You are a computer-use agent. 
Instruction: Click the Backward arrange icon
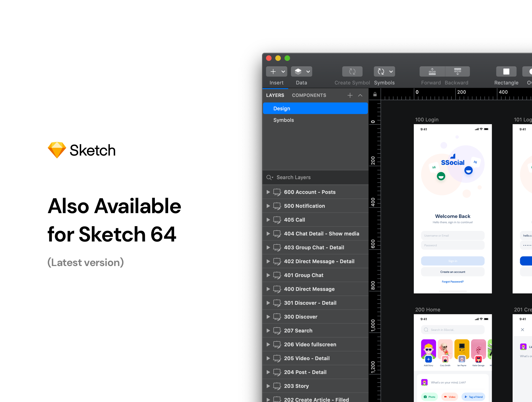[x=457, y=72]
